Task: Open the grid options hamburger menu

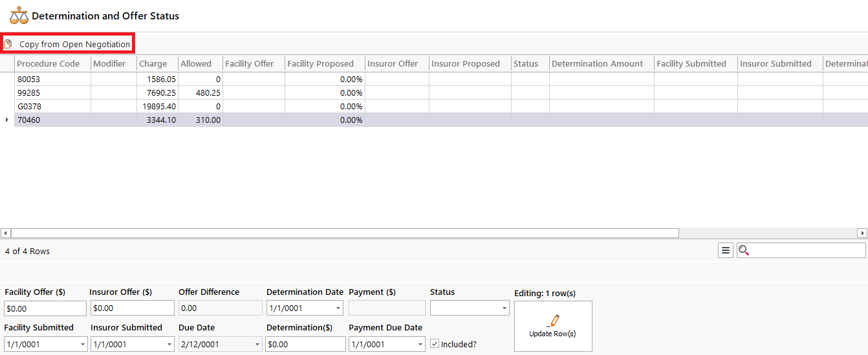Action: coord(726,250)
